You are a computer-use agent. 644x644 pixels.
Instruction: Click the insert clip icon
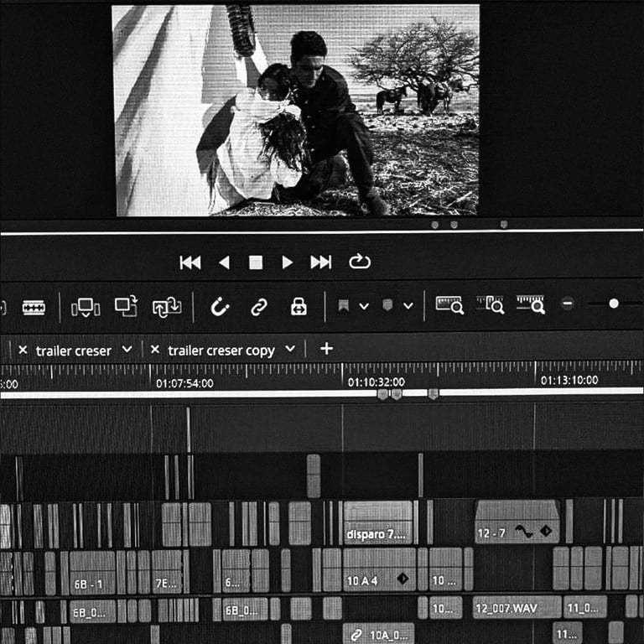point(86,307)
